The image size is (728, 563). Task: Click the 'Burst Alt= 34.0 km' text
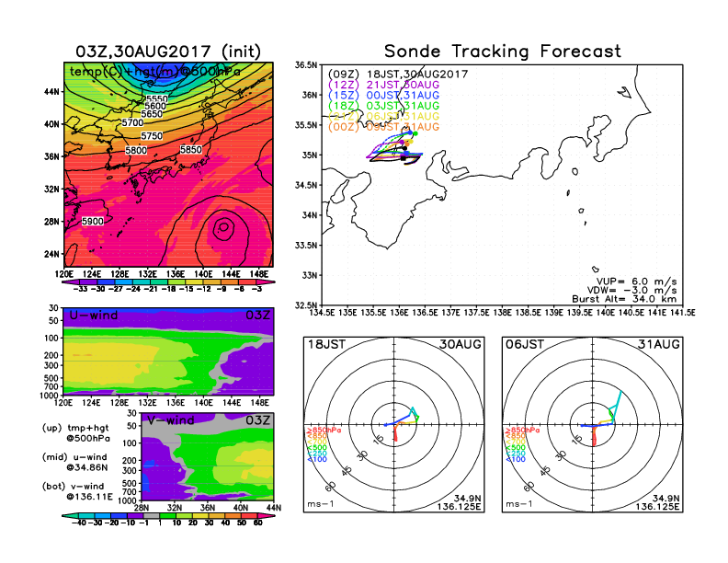point(624,299)
